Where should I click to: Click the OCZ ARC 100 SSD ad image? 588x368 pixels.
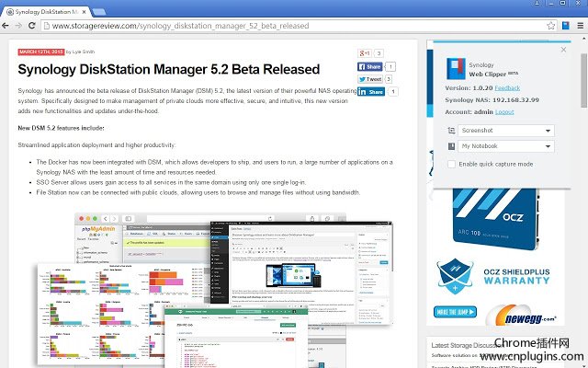click(x=496, y=219)
